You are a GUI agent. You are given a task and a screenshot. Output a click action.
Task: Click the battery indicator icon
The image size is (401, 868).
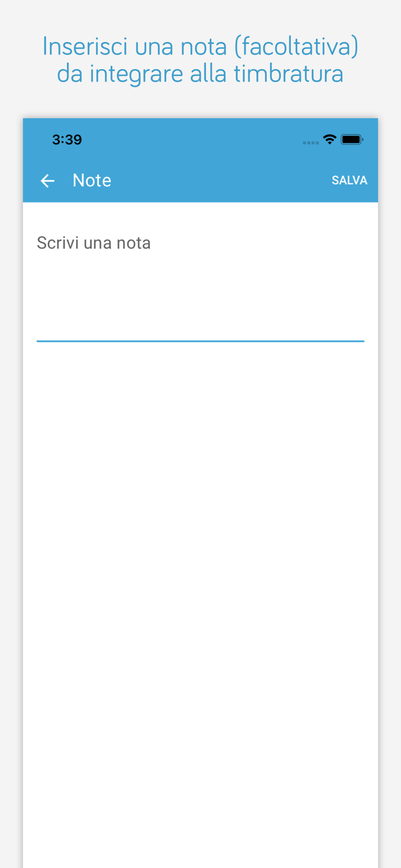click(x=352, y=139)
